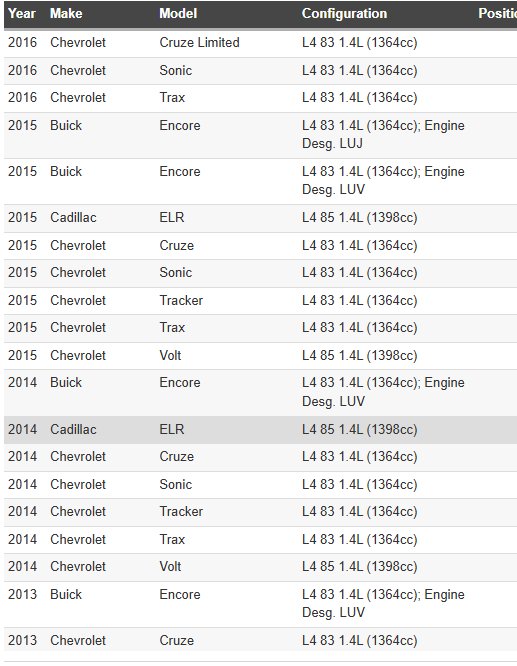Select the 2016 Chevrolet Trax row

click(x=260, y=98)
